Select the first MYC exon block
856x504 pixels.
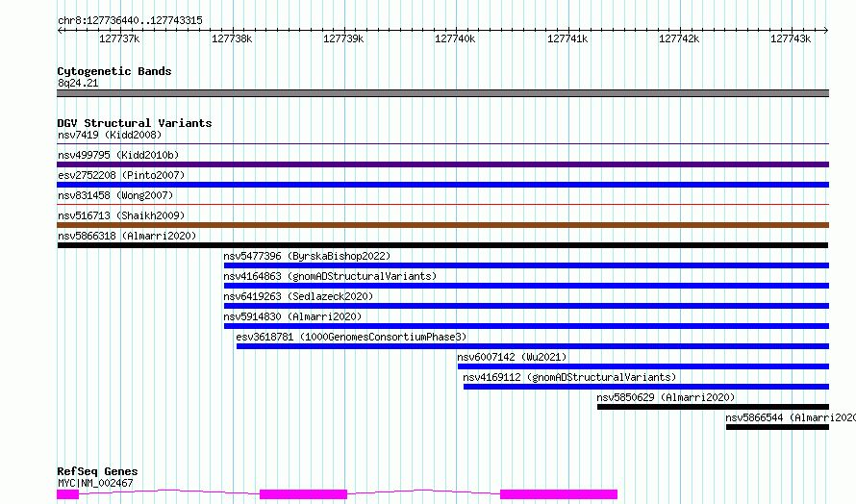point(67,494)
